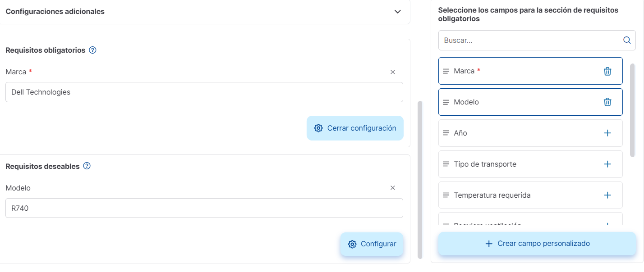Open the Requisitos obligatorios help icon

click(92, 50)
